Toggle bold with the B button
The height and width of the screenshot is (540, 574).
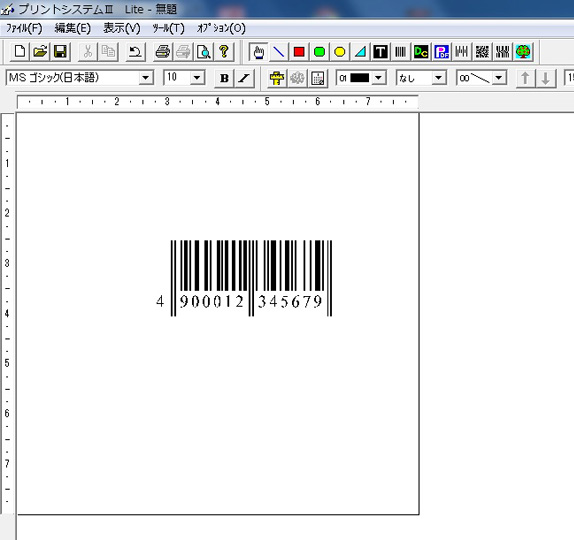click(224, 78)
